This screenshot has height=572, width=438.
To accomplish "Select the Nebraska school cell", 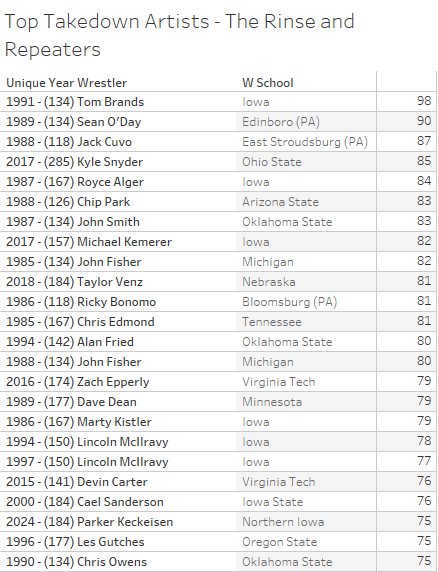I will click(x=269, y=282).
